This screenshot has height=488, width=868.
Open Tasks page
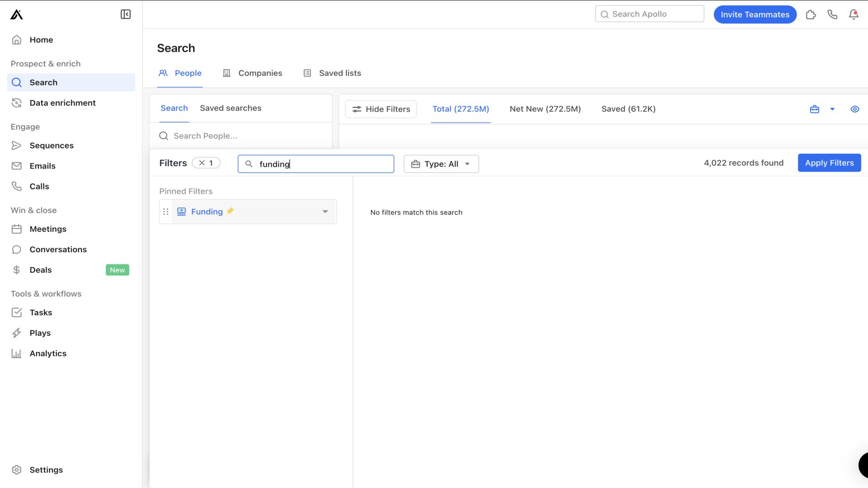click(71, 313)
